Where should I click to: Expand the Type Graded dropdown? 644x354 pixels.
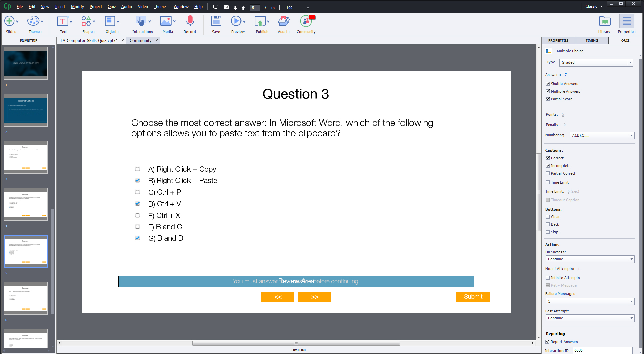click(x=596, y=62)
